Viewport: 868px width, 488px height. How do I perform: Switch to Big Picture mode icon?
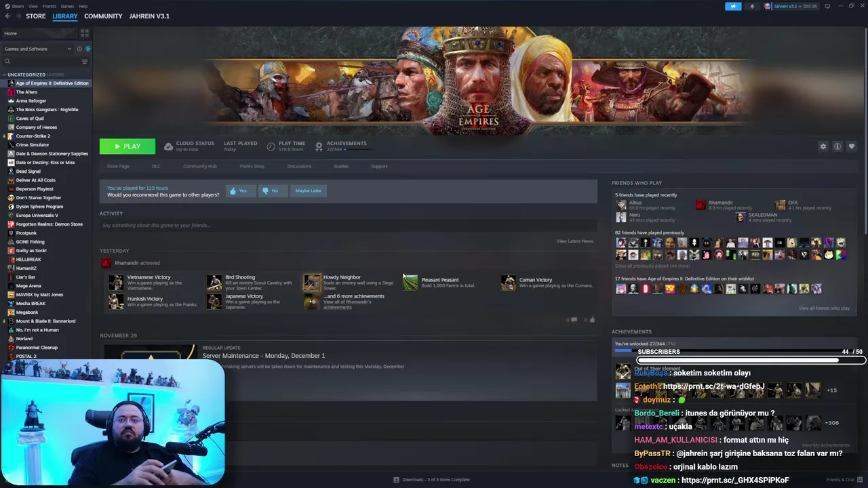827,6
